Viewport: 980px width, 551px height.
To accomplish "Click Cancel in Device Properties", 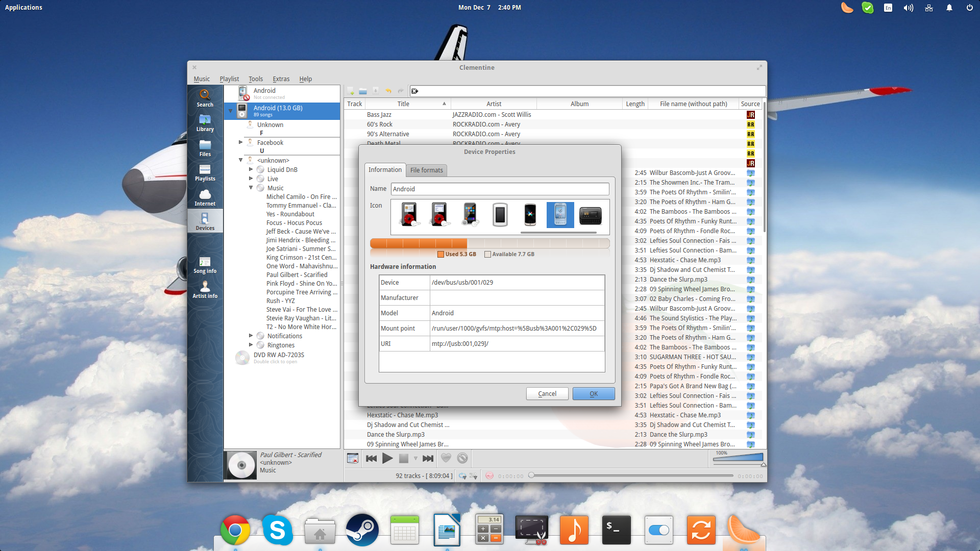I will point(547,393).
